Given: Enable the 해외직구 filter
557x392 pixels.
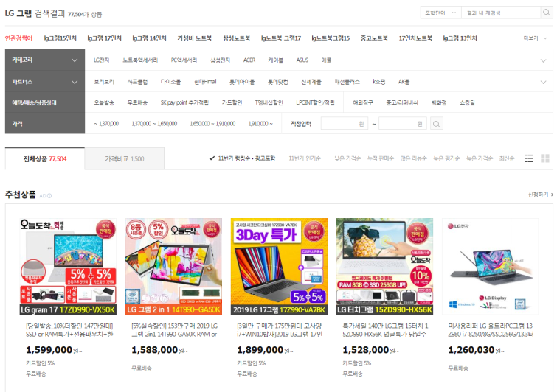Looking at the screenshot, I should tap(363, 102).
